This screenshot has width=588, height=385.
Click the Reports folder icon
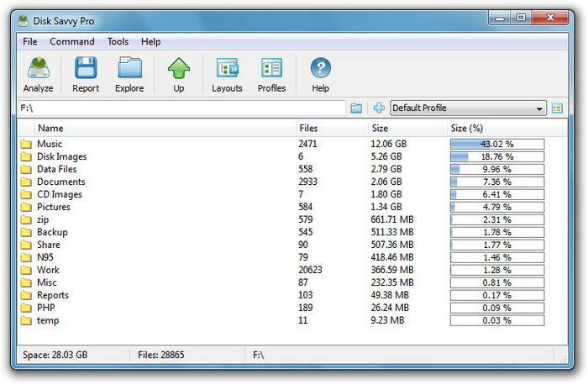click(x=26, y=295)
